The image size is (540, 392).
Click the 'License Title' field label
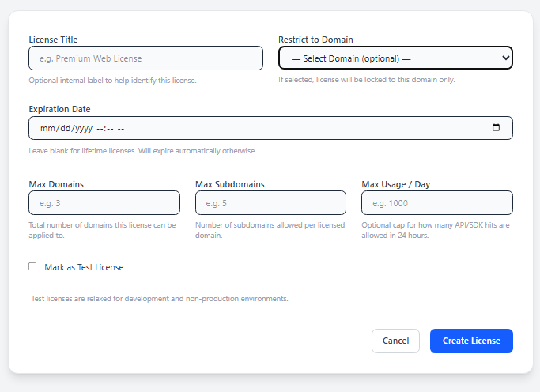(53, 40)
